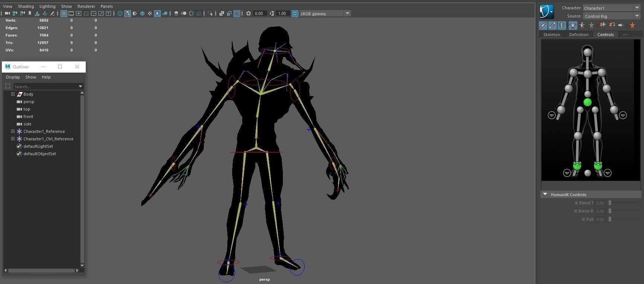Toggle the Film Gate overlay
This screenshot has height=284, width=644.
71,13
